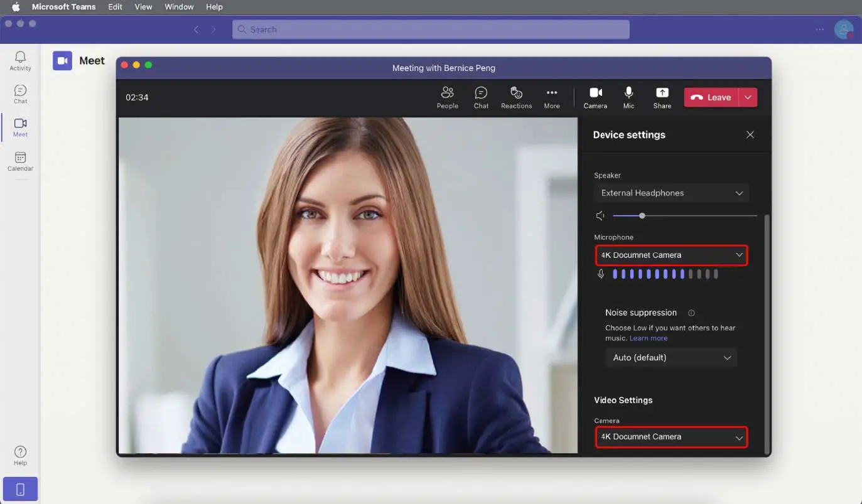The height and width of the screenshot is (504, 862).
Task: Open the Apple menu
Action: click(x=16, y=7)
